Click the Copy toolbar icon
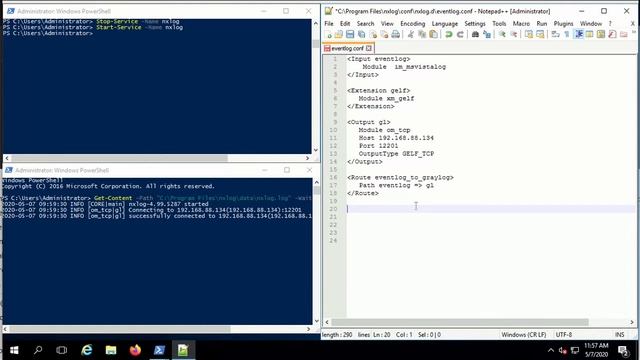The width and height of the screenshot is (640, 360). (422, 35)
